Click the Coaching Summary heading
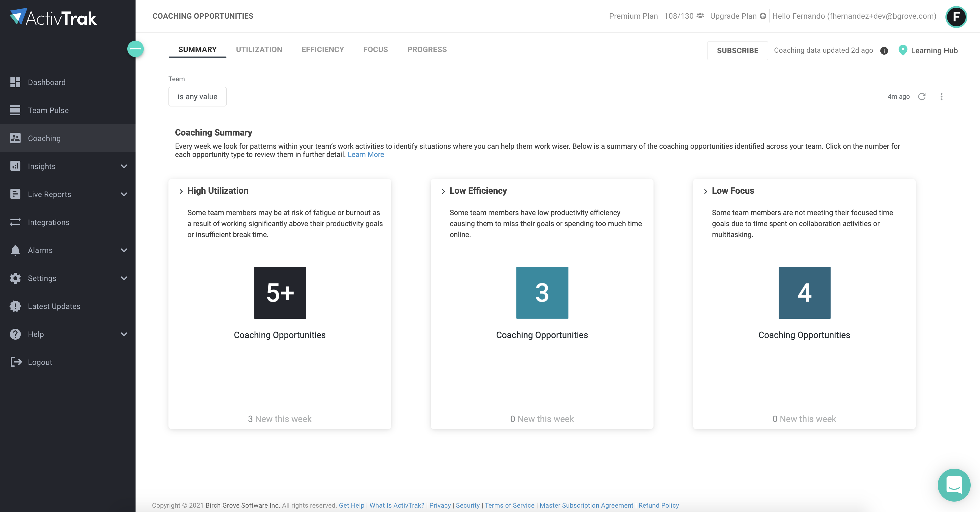The image size is (980, 512). (213, 132)
